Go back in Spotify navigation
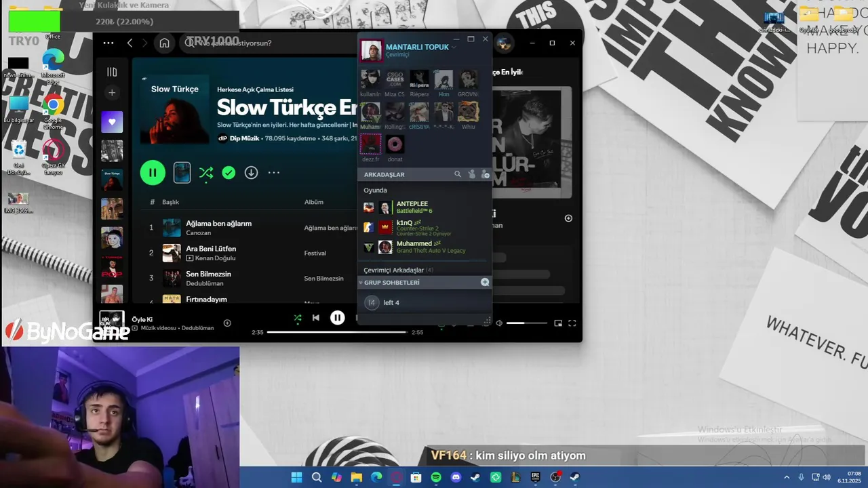This screenshot has width=868, height=488. coord(130,43)
